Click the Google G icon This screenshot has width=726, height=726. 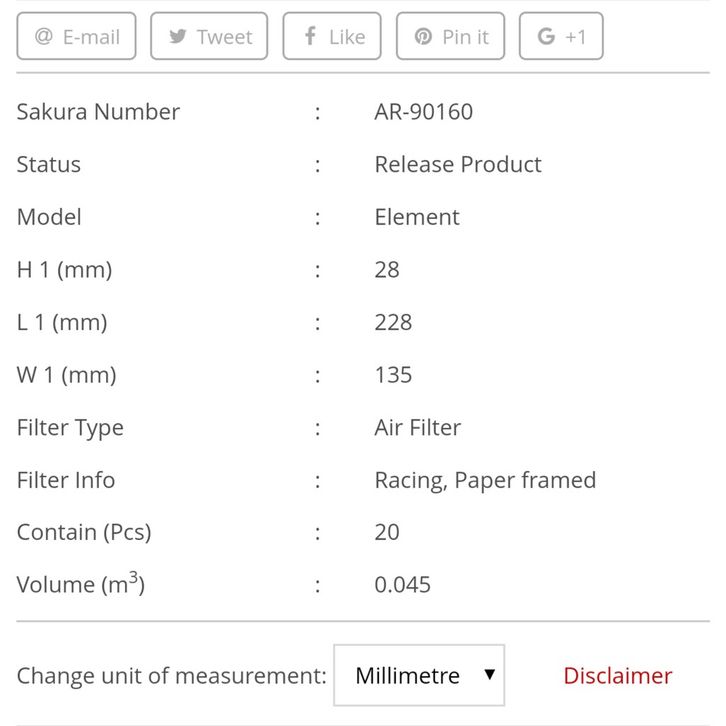click(x=546, y=37)
